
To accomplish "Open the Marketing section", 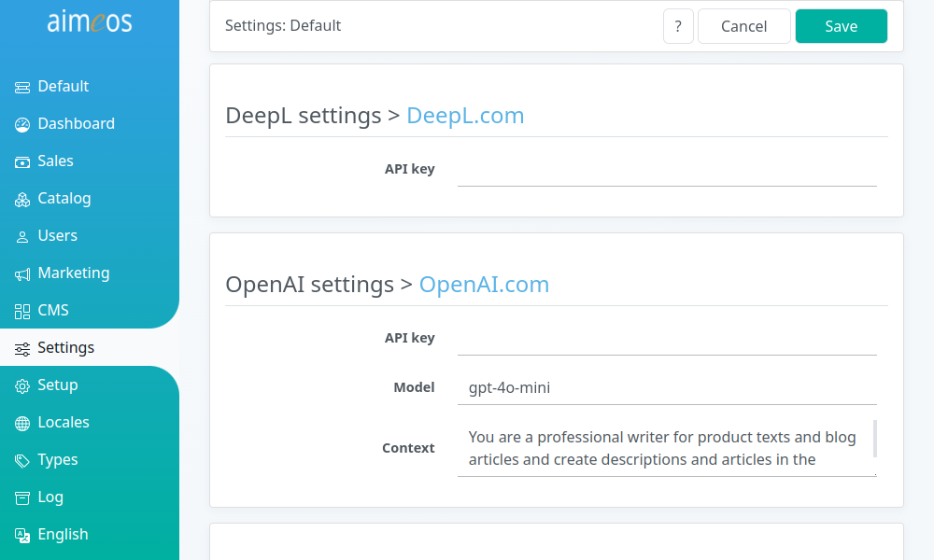I will [90, 273].
